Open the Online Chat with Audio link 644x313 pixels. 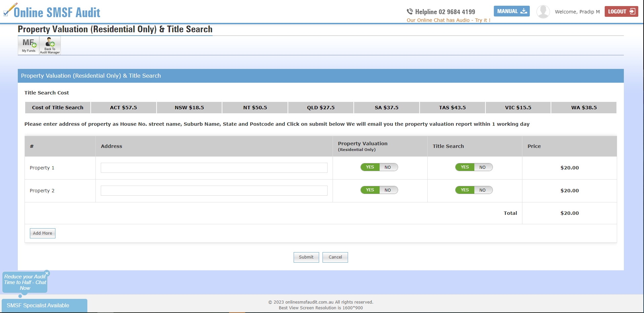449,20
